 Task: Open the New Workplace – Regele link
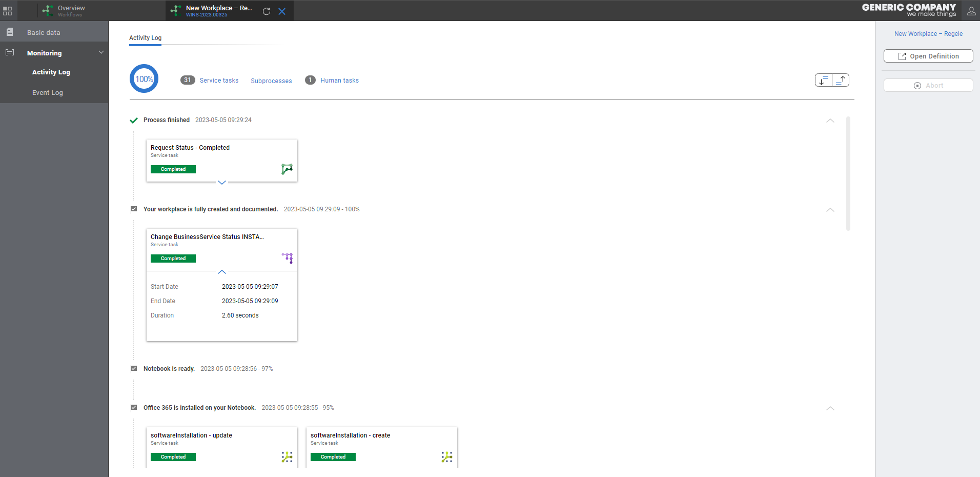(x=928, y=34)
